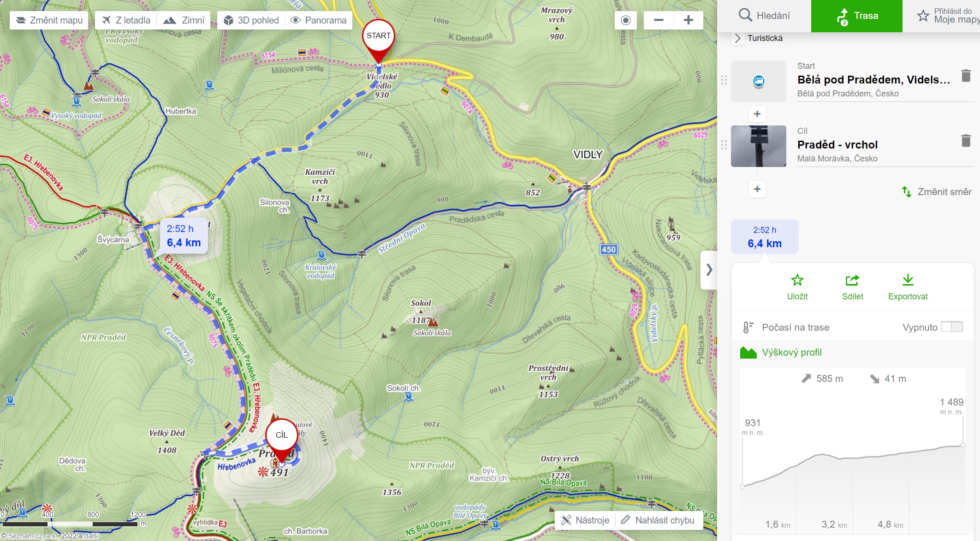Zoom out with the minus button

click(659, 20)
